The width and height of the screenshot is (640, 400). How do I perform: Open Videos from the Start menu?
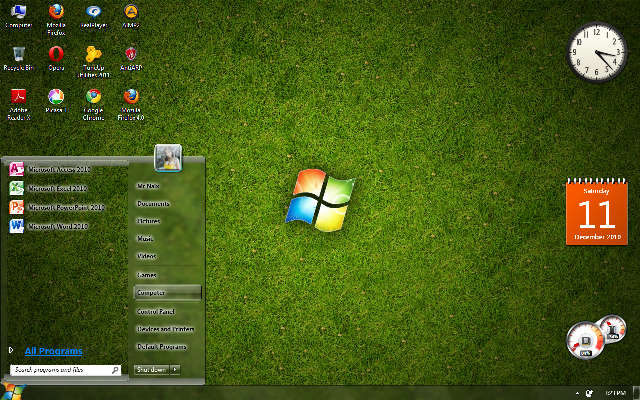(147, 256)
